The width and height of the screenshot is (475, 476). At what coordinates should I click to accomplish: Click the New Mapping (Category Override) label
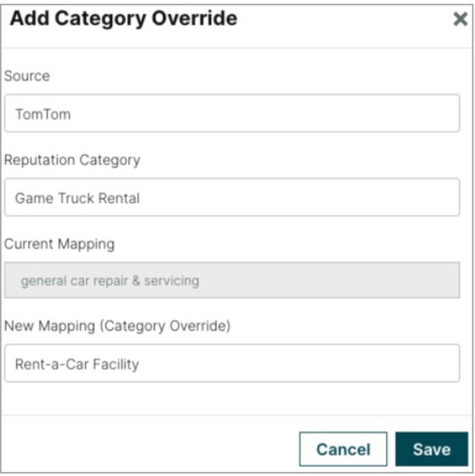pos(117,326)
